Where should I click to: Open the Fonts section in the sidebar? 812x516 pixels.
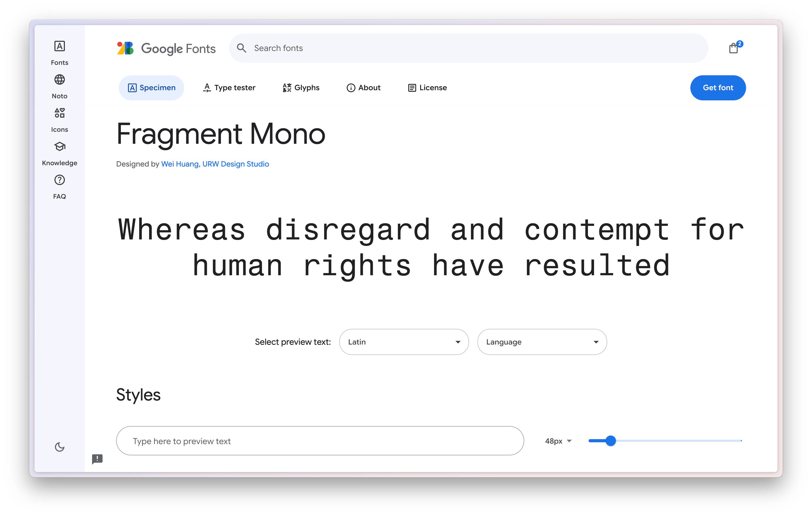click(x=59, y=53)
